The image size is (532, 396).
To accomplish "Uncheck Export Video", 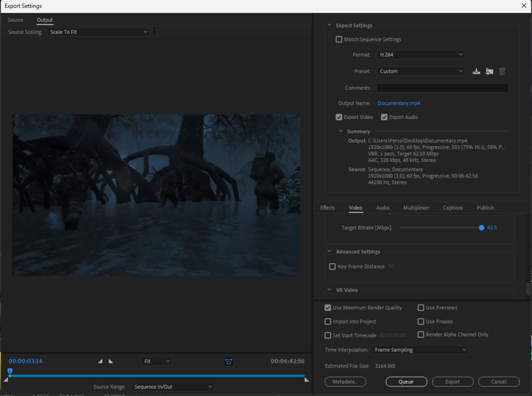I will coord(339,117).
